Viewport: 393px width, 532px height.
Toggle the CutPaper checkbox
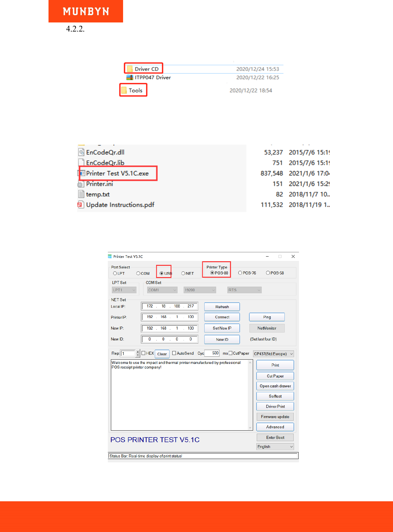point(231,353)
